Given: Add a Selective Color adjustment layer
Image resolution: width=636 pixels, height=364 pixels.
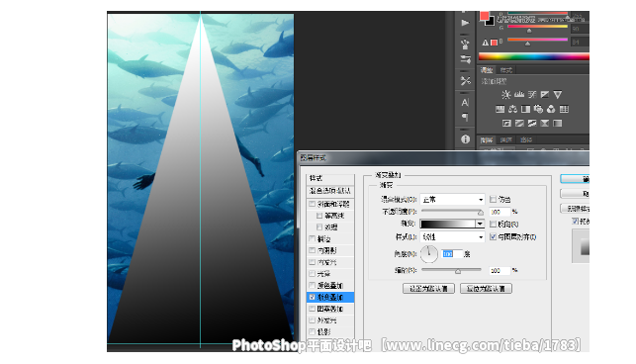Looking at the screenshot, I should 545,123.
